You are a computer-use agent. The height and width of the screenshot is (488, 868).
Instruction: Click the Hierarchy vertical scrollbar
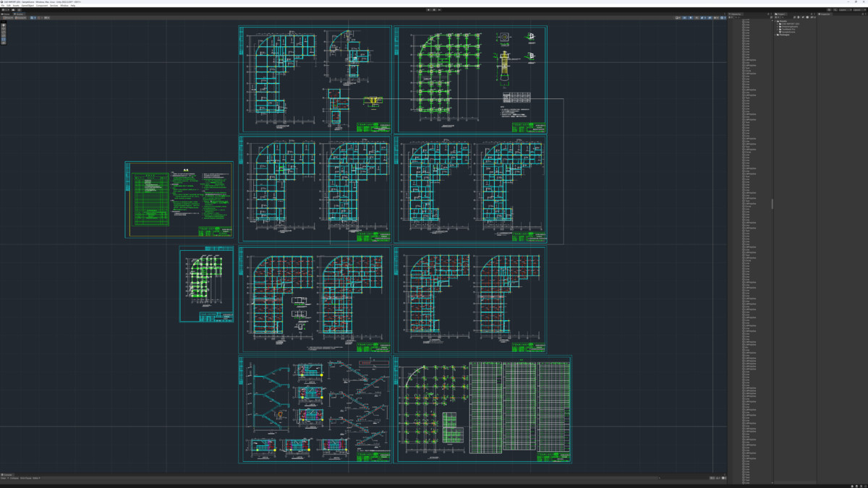pos(772,204)
